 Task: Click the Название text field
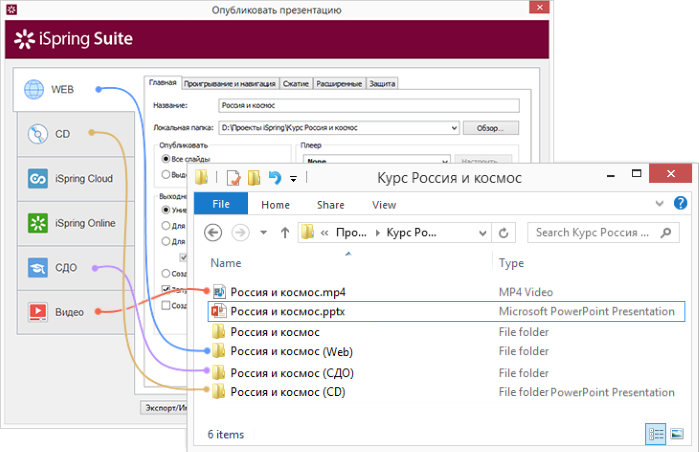pyautogui.click(x=369, y=106)
